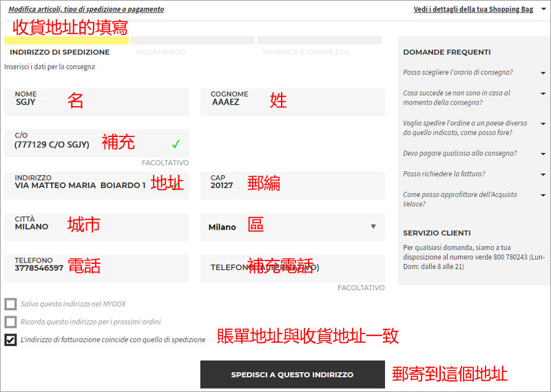Uncheck the billing address coincides checkbox

[x=10, y=340]
